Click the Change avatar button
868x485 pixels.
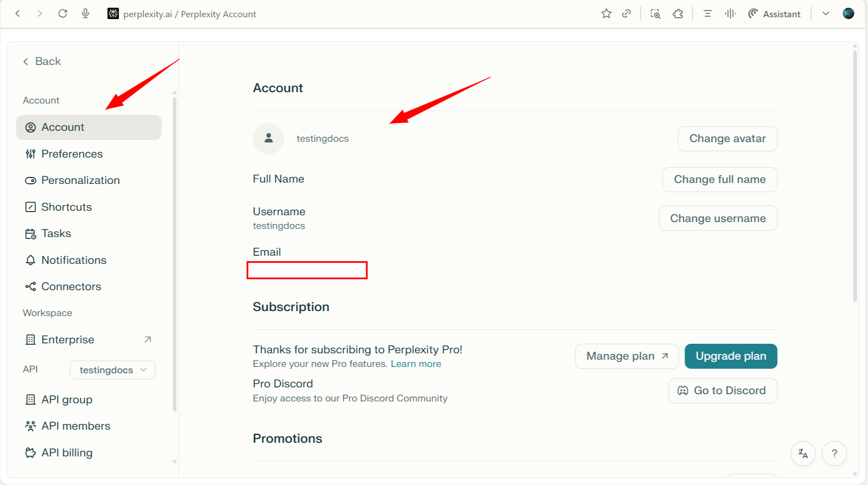coord(727,139)
